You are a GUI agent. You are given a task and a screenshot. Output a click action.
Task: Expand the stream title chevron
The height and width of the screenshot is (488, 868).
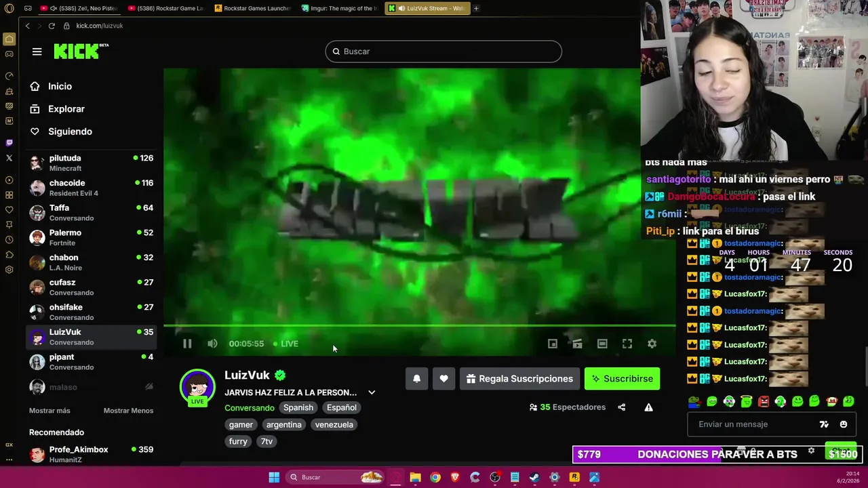point(372,392)
